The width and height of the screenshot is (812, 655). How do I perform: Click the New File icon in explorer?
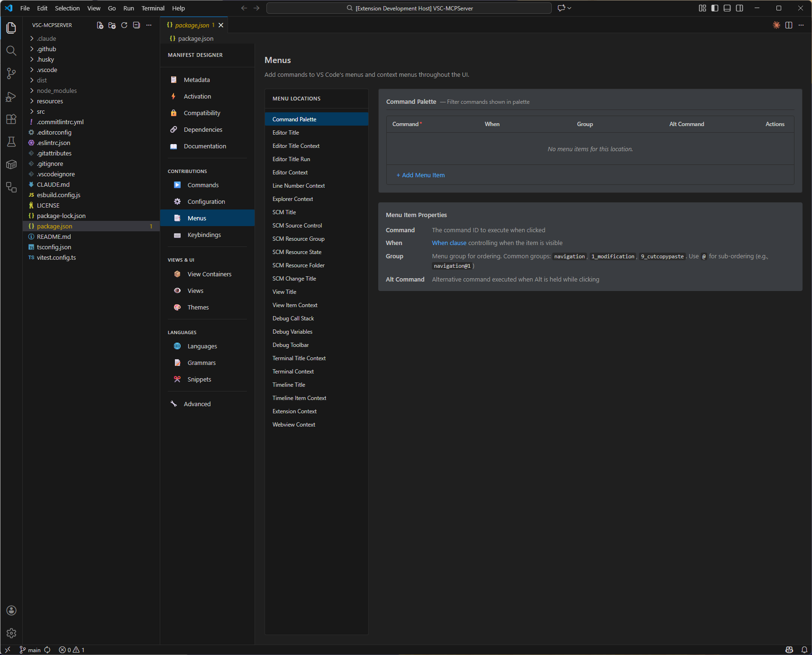point(100,25)
